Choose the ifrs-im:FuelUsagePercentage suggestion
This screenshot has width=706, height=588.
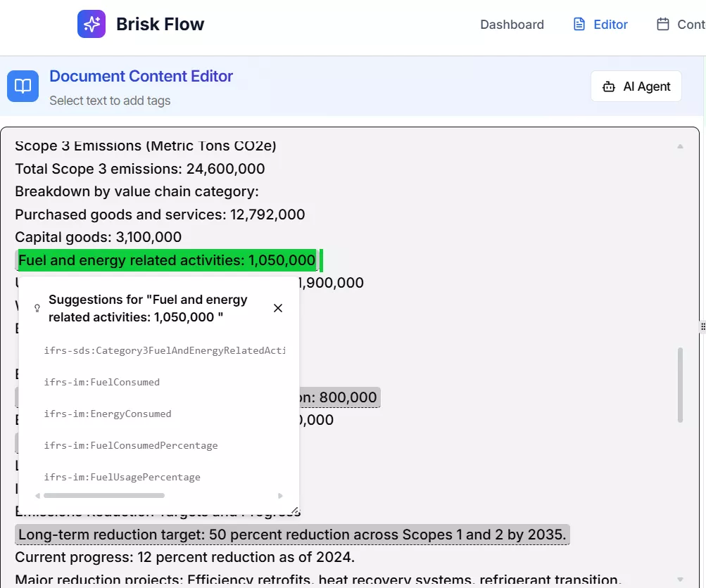click(122, 477)
